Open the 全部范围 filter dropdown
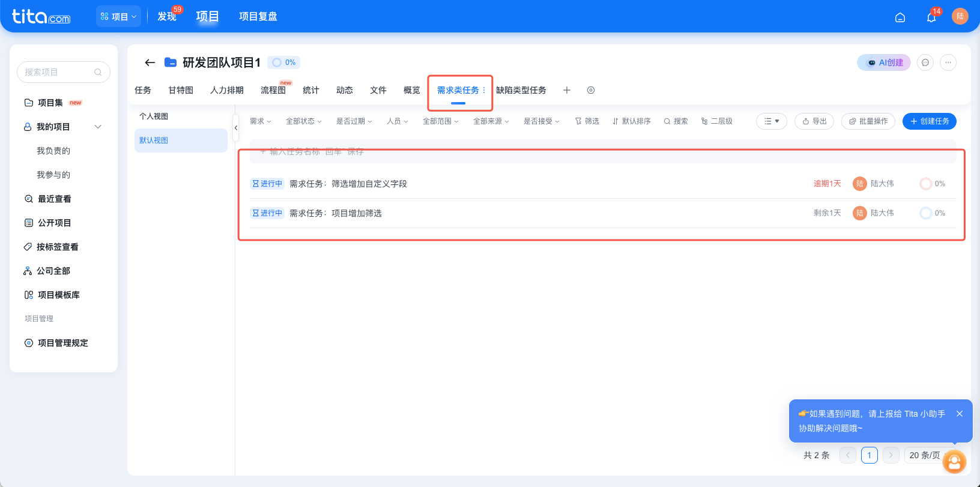This screenshot has height=487, width=980. pyautogui.click(x=441, y=121)
